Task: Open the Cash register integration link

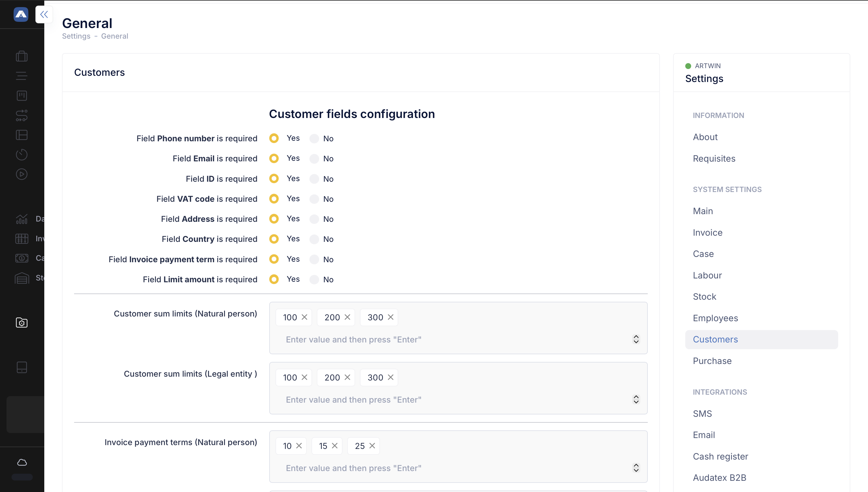Action: 720,456
